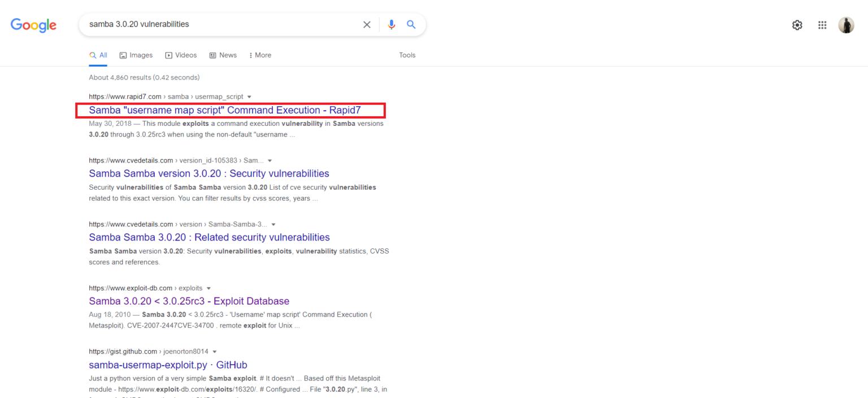Open quick settings via the gear icon

797,25
